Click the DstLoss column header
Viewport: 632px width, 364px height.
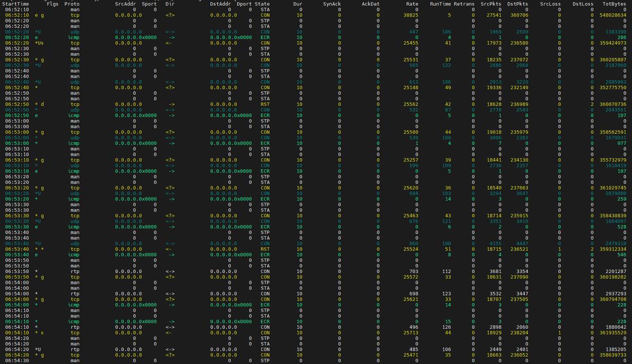tap(582, 4)
